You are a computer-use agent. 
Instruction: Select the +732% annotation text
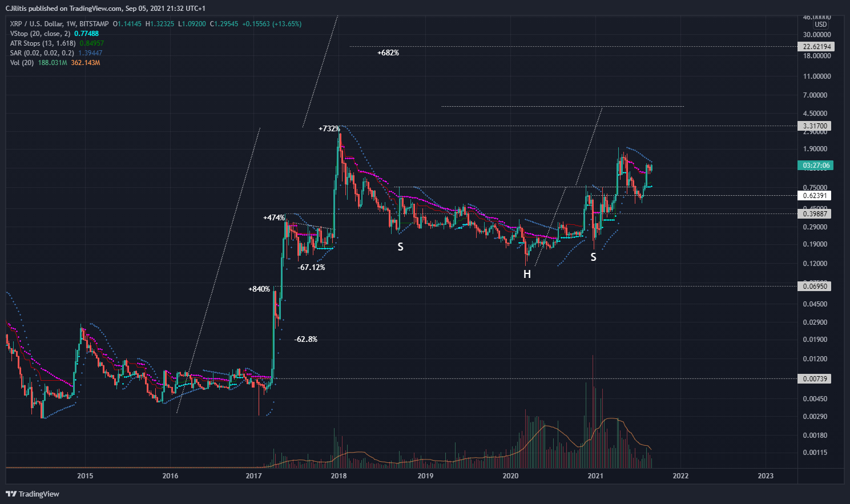(329, 129)
